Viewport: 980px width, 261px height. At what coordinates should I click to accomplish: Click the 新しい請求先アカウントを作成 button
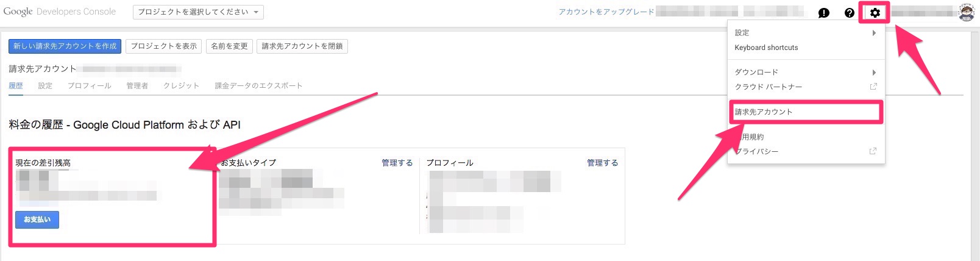pyautogui.click(x=65, y=46)
